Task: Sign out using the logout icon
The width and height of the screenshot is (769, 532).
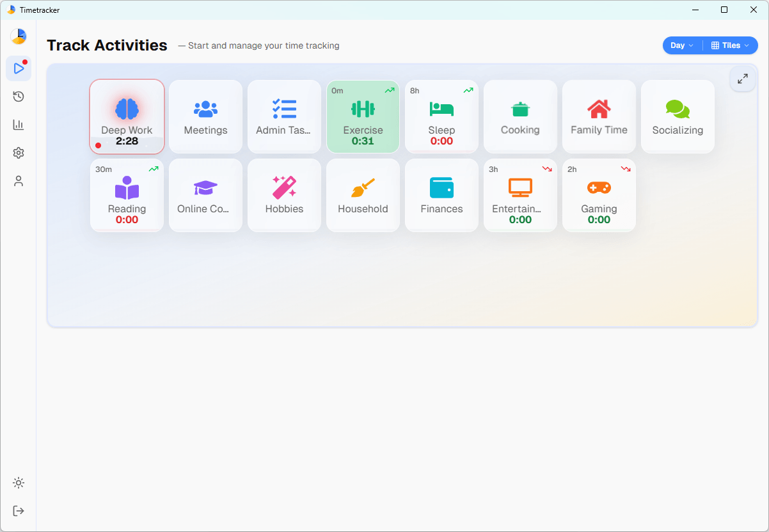Action: point(19,510)
